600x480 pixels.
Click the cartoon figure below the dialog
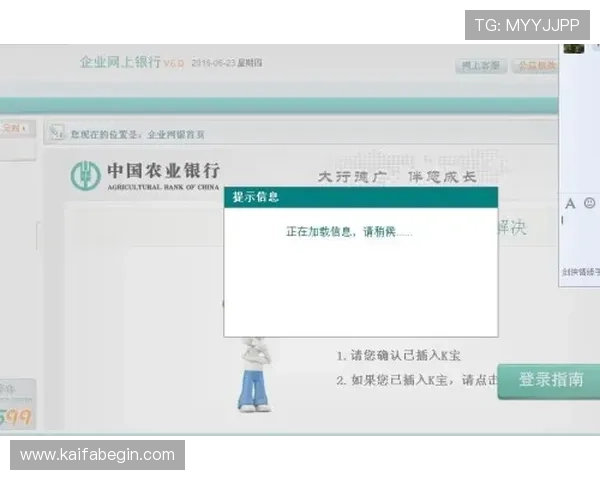pyautogui.click(x=254, y=374)
